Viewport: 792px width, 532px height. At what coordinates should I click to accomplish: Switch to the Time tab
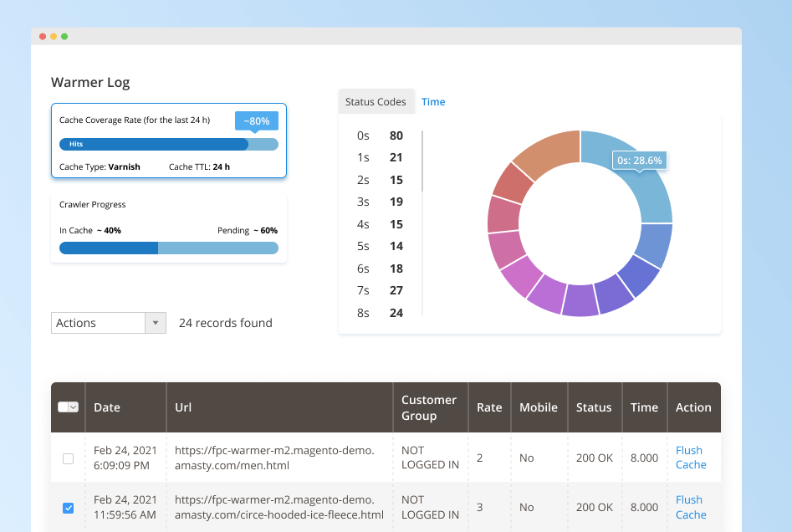[x=433, y=102]
